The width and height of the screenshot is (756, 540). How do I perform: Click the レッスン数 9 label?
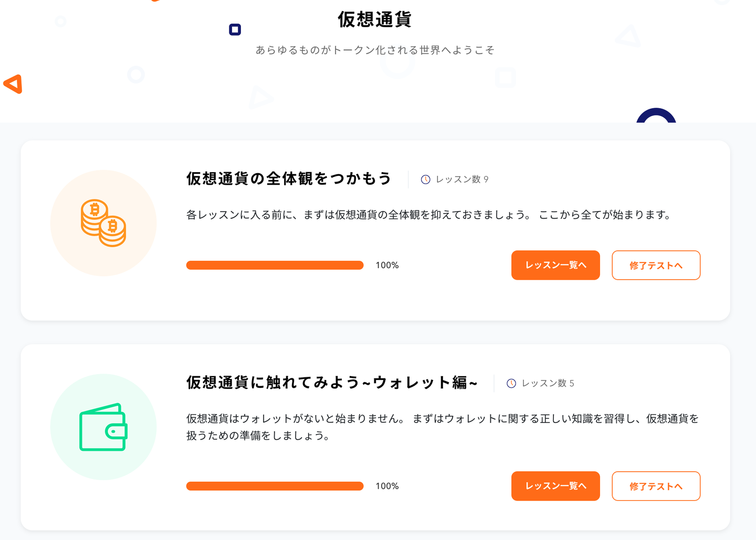click(x=462, y=179)
